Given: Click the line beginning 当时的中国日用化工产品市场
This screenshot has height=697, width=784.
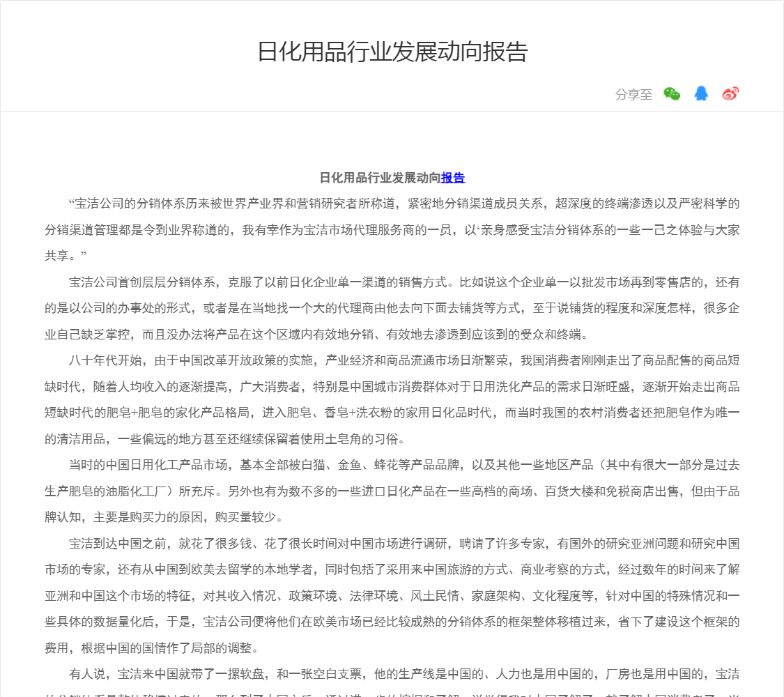Looking at the screenshot, I should point(404,465).
